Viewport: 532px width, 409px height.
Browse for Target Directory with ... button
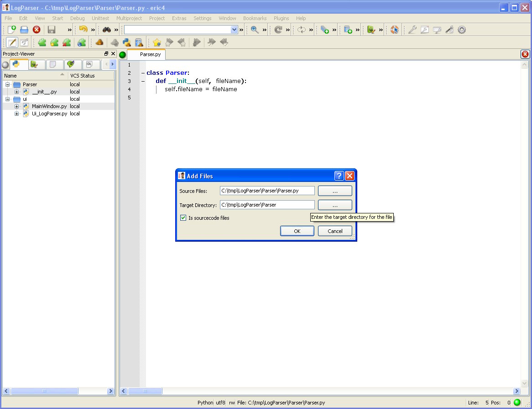pos(335,205)
